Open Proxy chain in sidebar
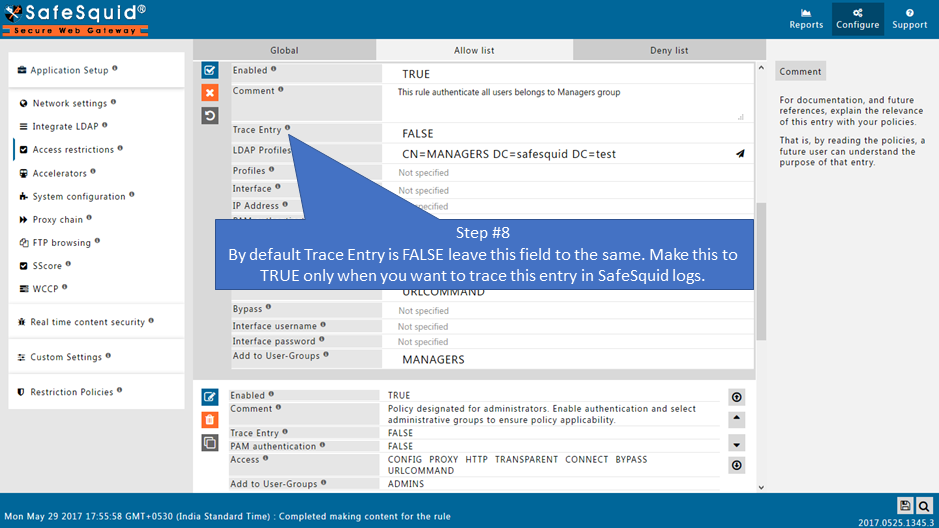 point(56,220)
